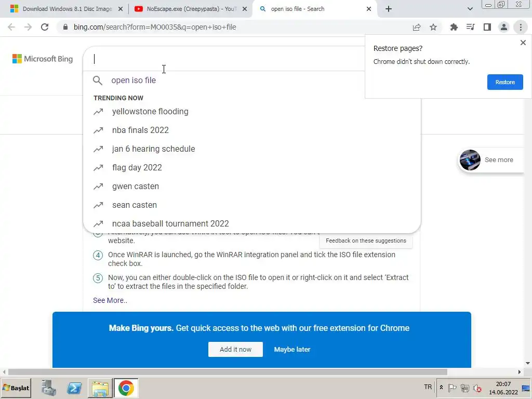
Task: Click the horizontal scrollbar thumb
Action: (x=228, y=372)
